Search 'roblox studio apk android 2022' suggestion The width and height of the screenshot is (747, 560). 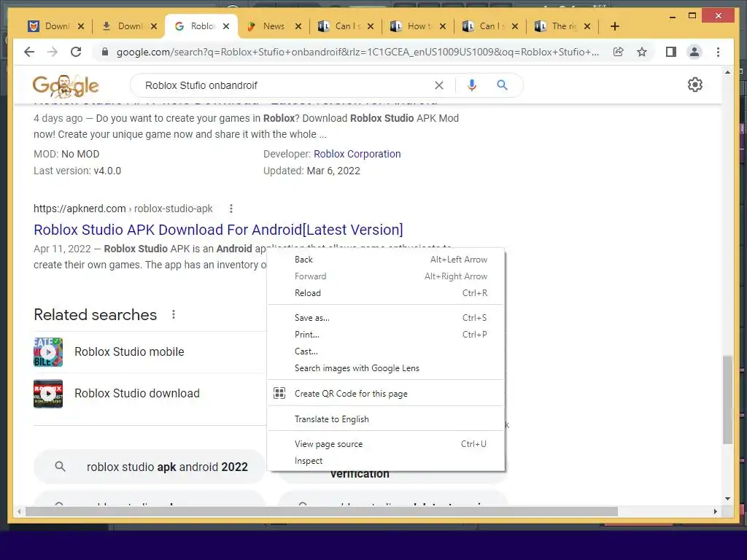(149, 467)
